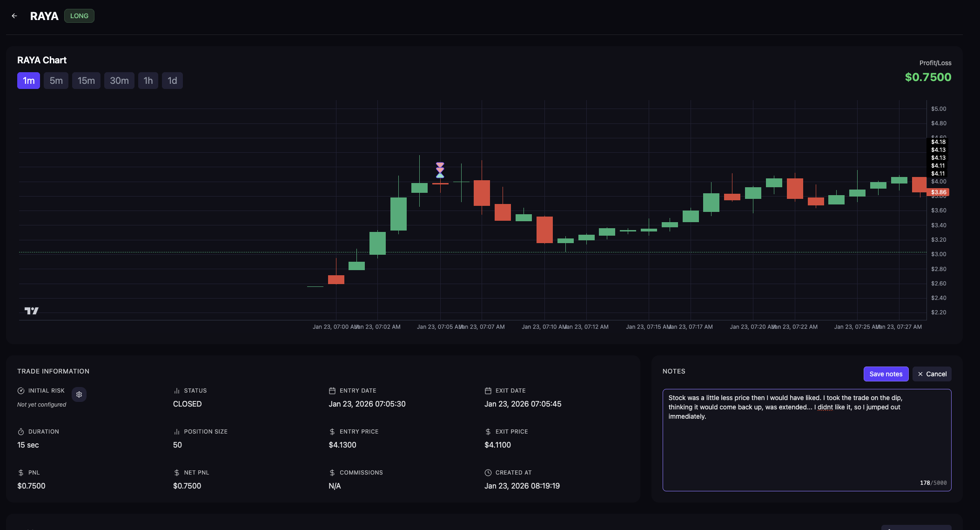Click the TradingView logo on chart
The image size is (980, 530).
pos(32,311)
